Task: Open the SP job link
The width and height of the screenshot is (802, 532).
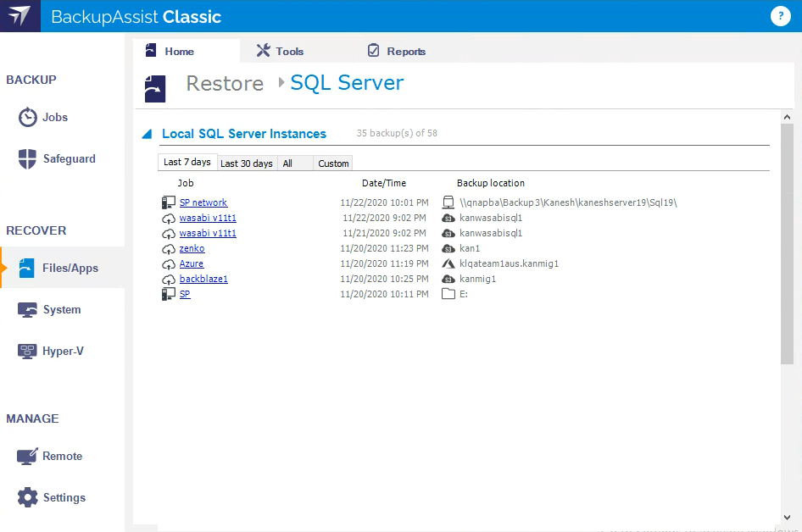Action: (185, 294)
